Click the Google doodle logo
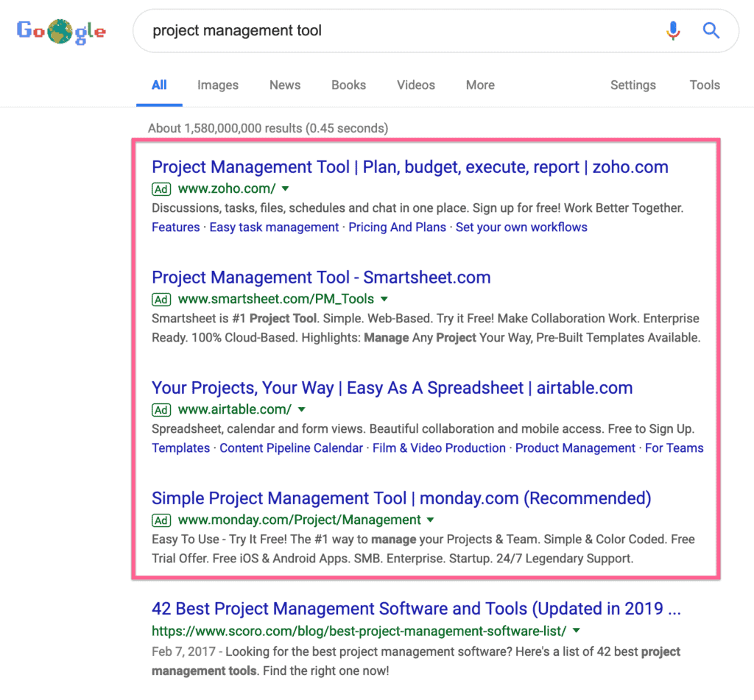The width and height of the screenshot is (754, 700). coord(61,31)
